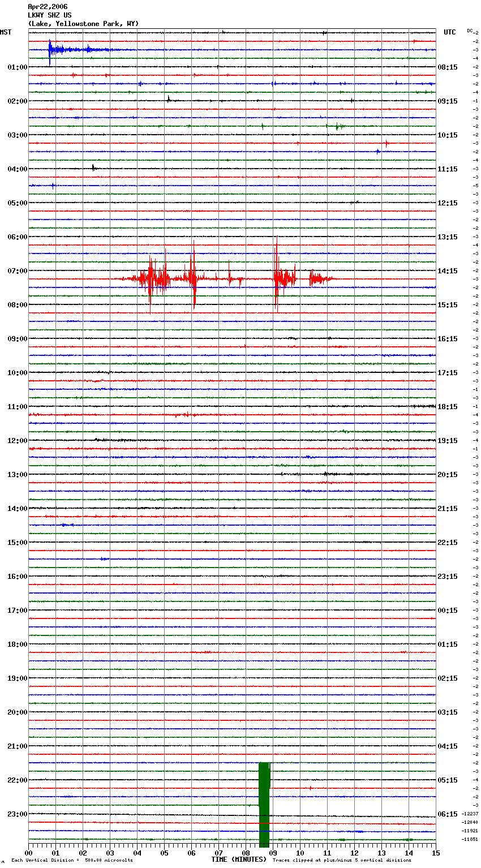Select the 14:00 MST time label
Viewport: 481px width, 868px height.
(18, 509)
